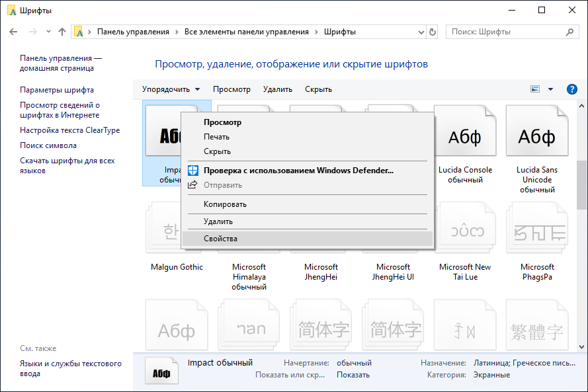
Task: Choose Удалить from the context menu
Action: 308,221
